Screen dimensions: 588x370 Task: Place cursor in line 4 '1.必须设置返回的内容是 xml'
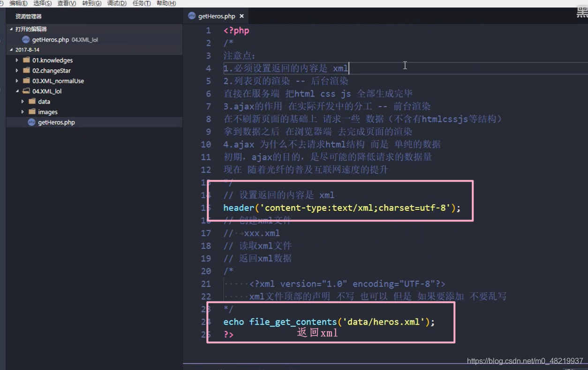286,68
